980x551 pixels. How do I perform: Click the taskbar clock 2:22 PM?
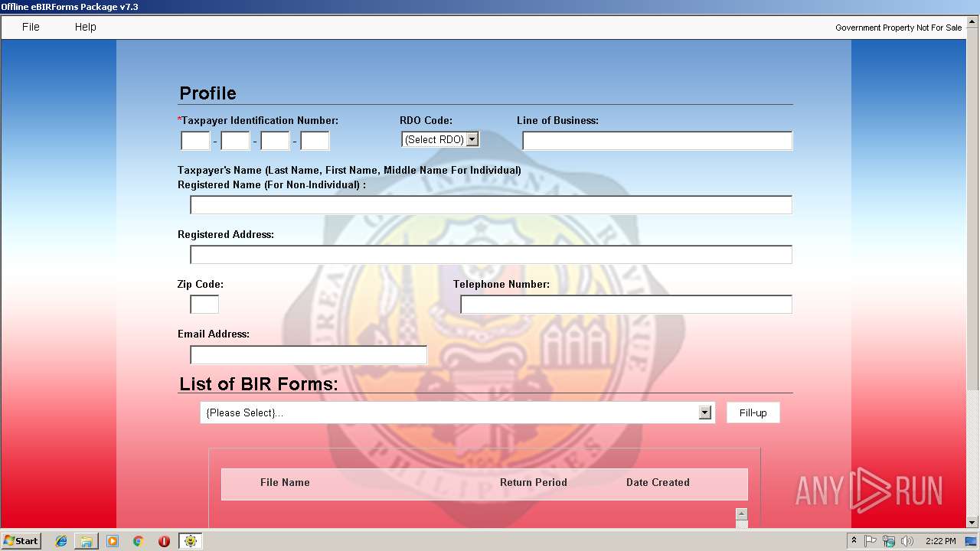point(940,541)
